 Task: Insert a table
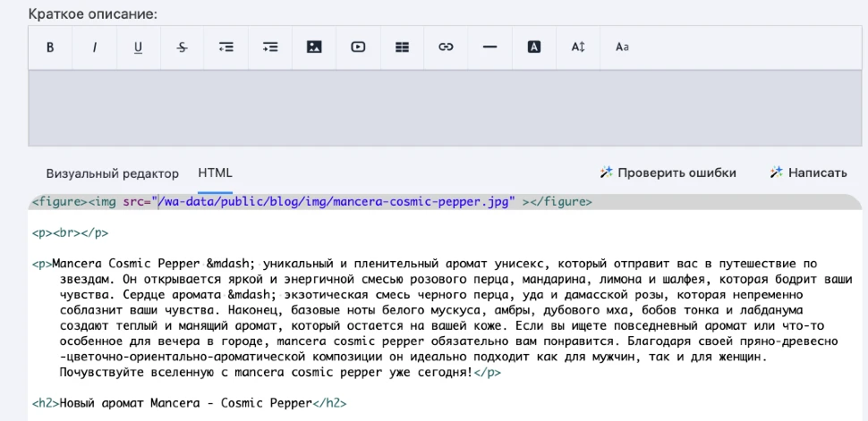(402, 47)
